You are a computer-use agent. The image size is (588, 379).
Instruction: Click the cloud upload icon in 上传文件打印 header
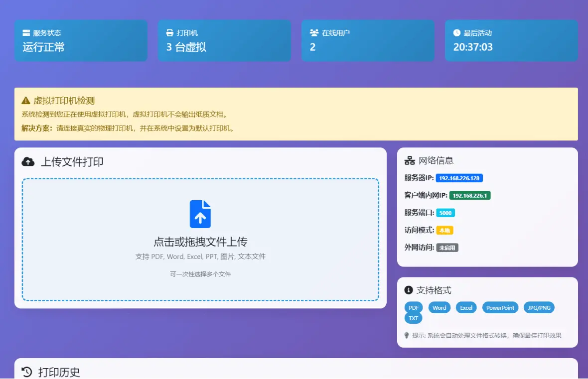[x=28, y=161]
